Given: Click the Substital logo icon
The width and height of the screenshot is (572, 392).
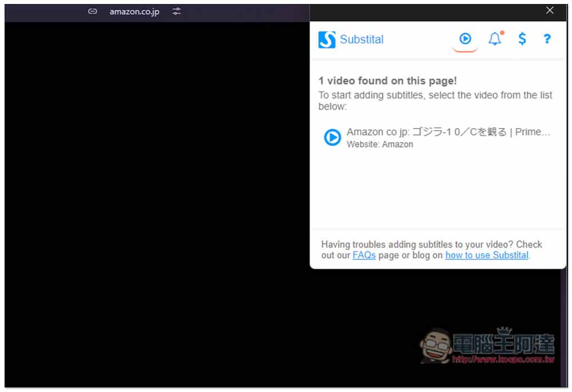Looking at the screenshot, I should (x=327, y=39).
